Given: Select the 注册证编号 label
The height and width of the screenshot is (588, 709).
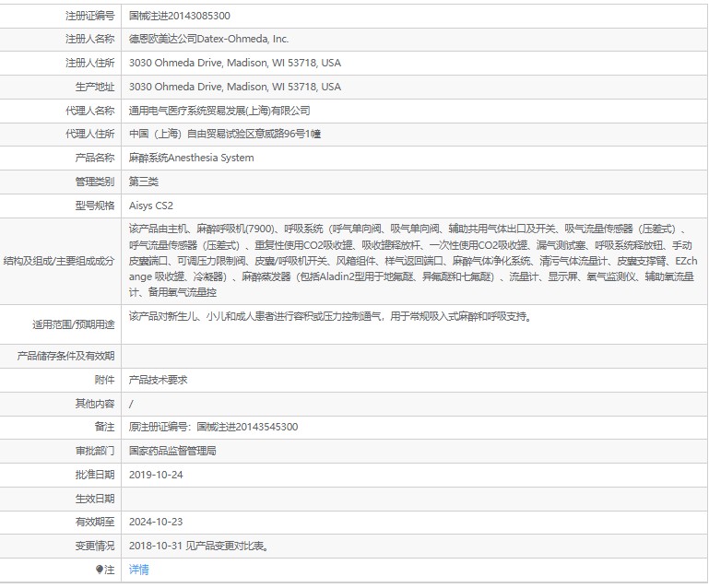Looking at the screenshot, I should pyautogui.click(x=90, y=16).
